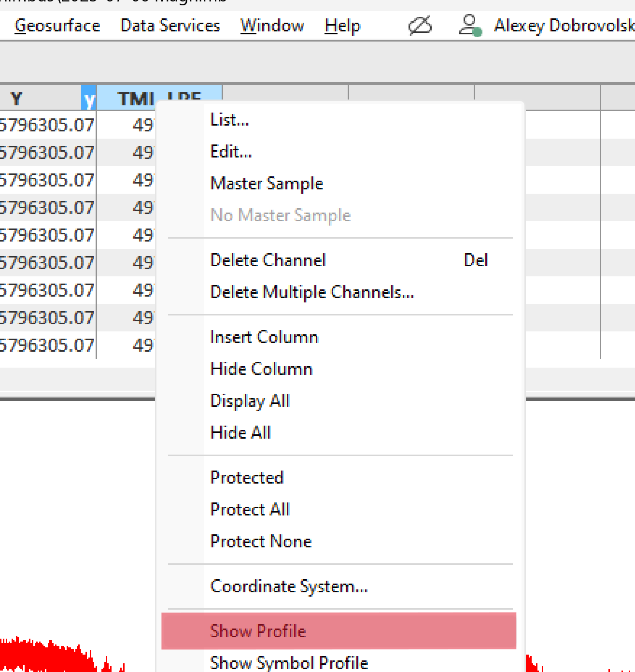Choose Show Symbol Profile
The width and height of the screenshot is (635, 672).
(x=289, y=663)
